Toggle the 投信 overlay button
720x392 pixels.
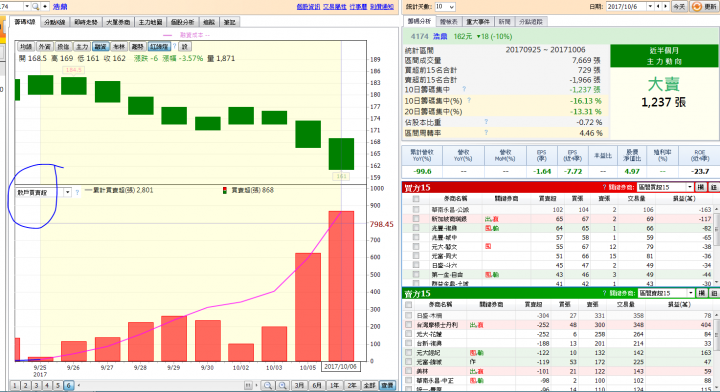(63, 47)
